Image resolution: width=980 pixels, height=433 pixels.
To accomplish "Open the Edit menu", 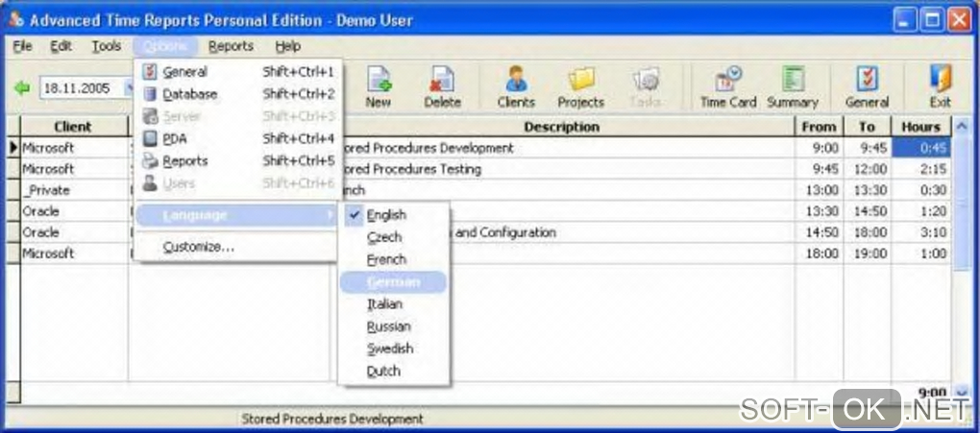I will pos(61,46).
